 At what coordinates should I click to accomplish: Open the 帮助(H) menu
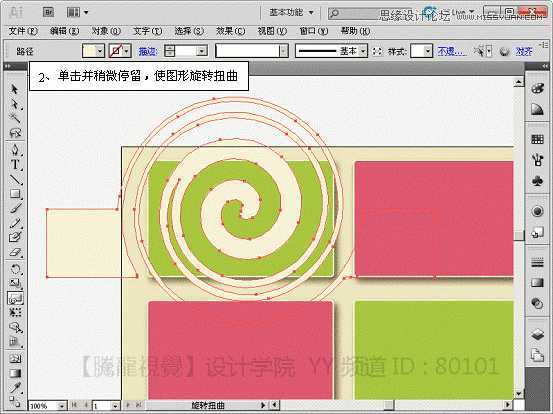click(x=355, y=31)
